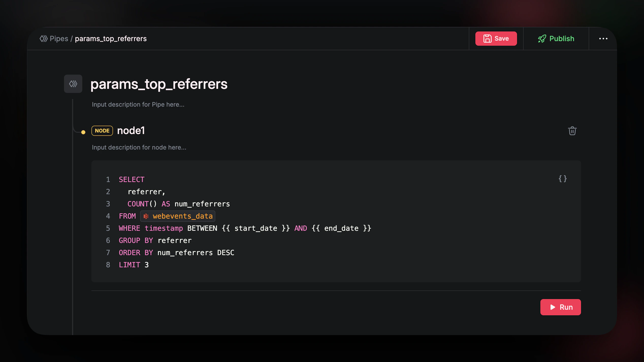644x362 pixels.
Task: Click the curly braces icon in editor
Action: pyautogui.click(x=562, y=179)
